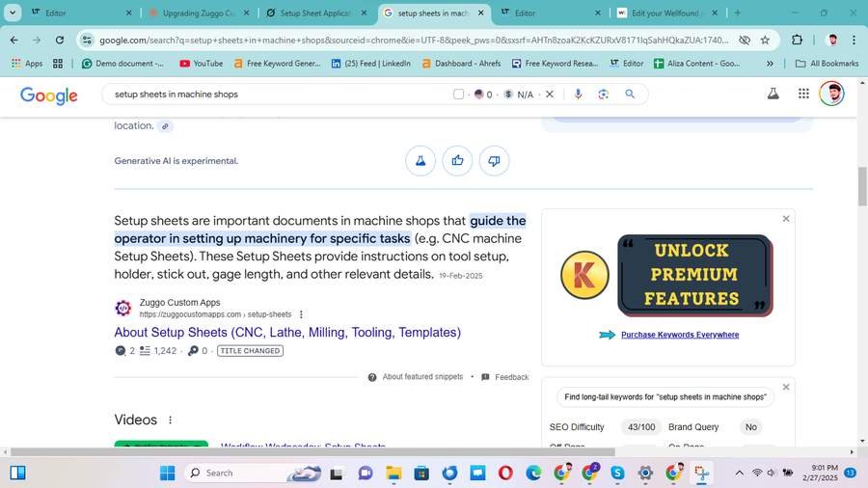Click the Feedback link
The image size is (868, 488).
pyautogui.click(x=511, y=377)
